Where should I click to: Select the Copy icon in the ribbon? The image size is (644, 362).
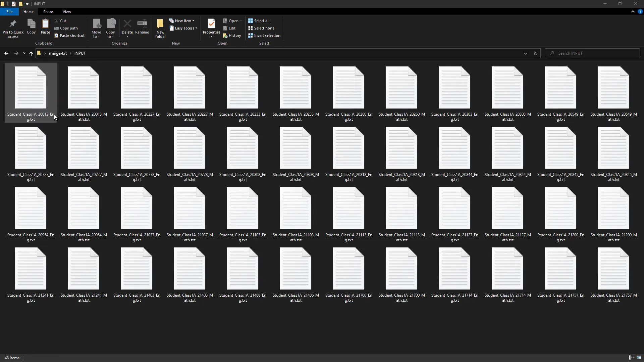(31, 27)
